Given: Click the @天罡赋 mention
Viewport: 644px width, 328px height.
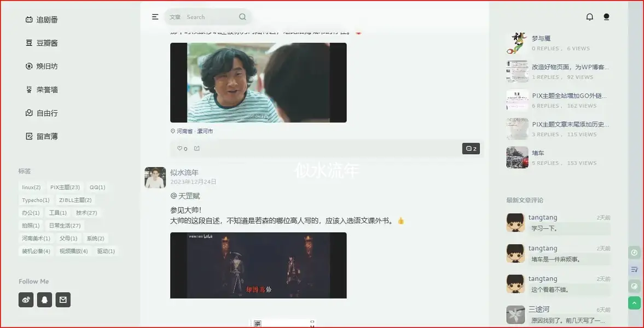Looking at the screenshot, I should 185,196.
